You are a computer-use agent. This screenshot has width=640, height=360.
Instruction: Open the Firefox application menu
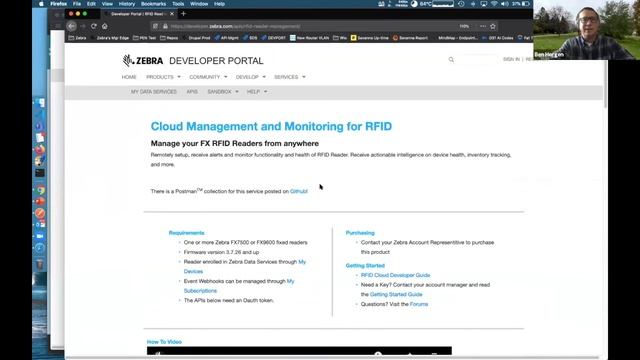[x=59, y=4]
